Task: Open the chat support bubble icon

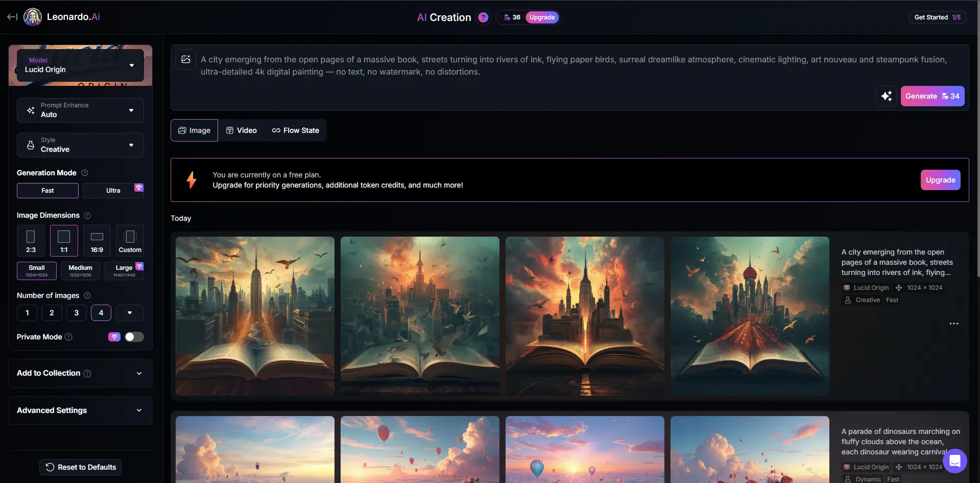Action: pos(954,461)
